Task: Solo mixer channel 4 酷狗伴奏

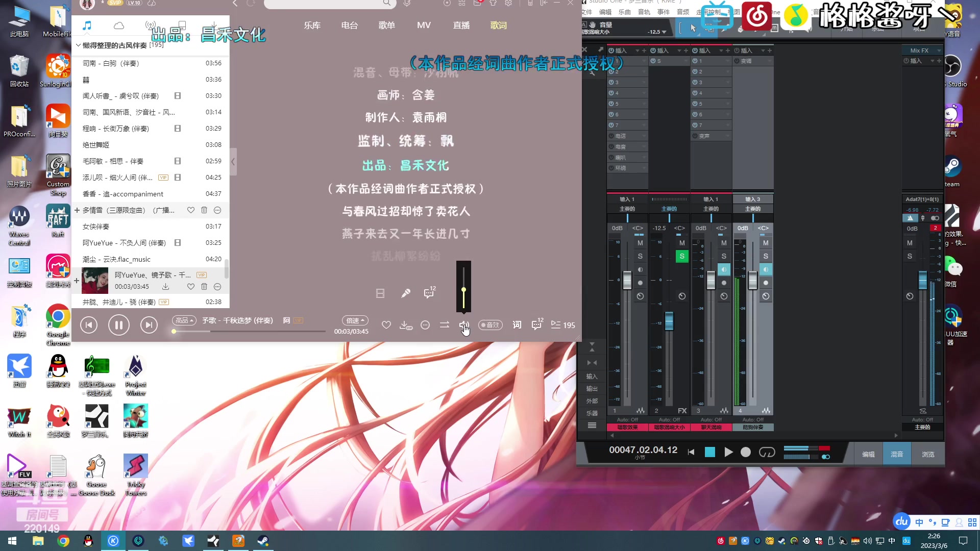Action: (766, 256)
